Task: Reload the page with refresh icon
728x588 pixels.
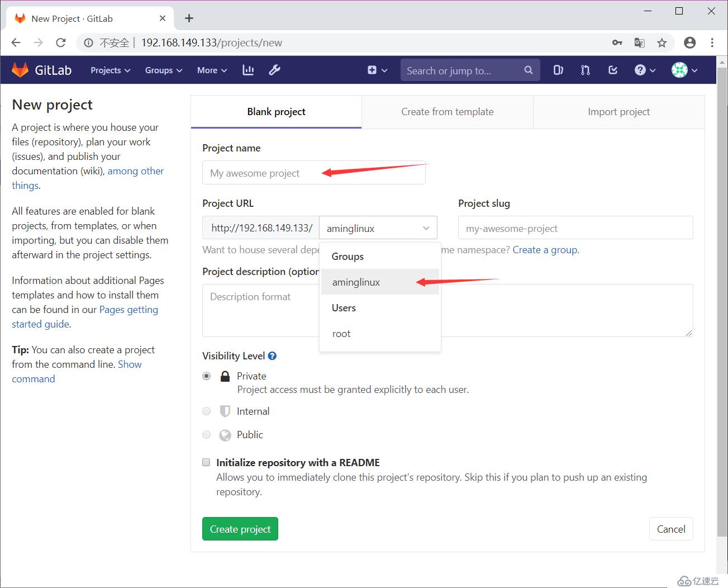Action: [x=61, y=42]
